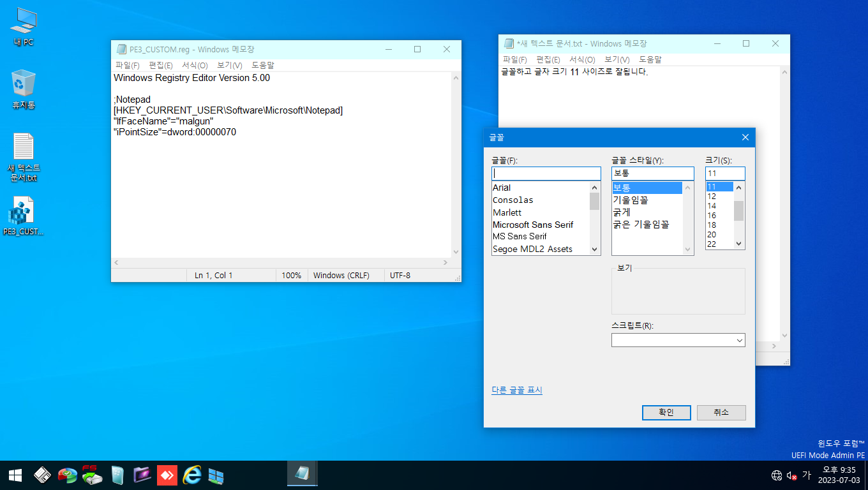Open the muted volume tray icon
Viewport: 868px width, 490px height.
[791, 475]
